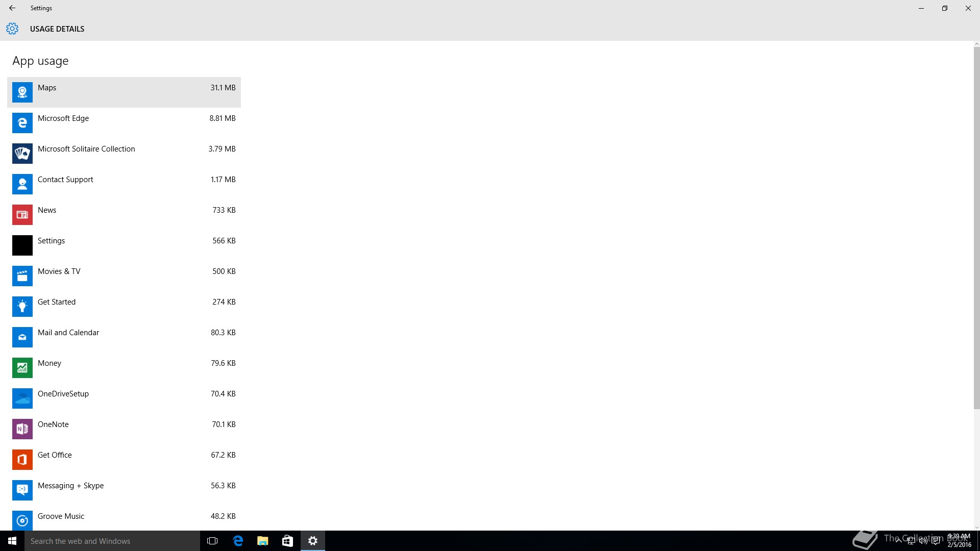This screenshot has width=980, height=551.
Task: Click the Settings gear beside USAGE DETAILS
Action: tap(12, 29)
